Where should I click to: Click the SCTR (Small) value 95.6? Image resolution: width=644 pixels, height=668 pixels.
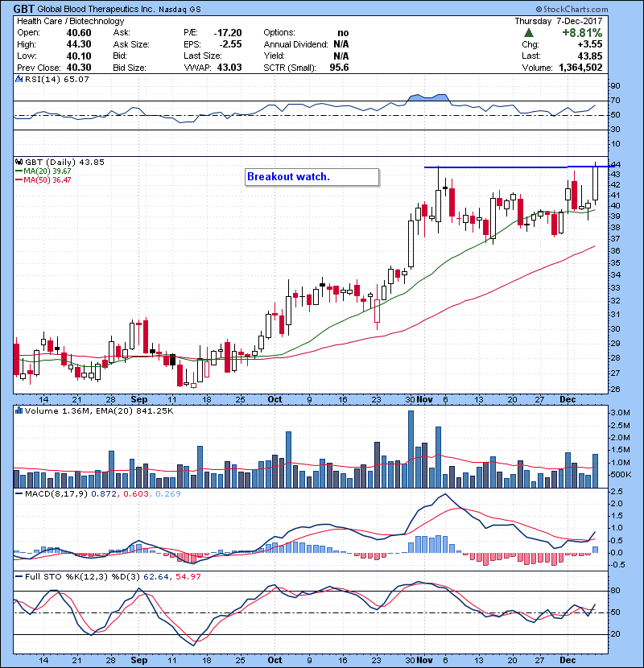(339, 68)
